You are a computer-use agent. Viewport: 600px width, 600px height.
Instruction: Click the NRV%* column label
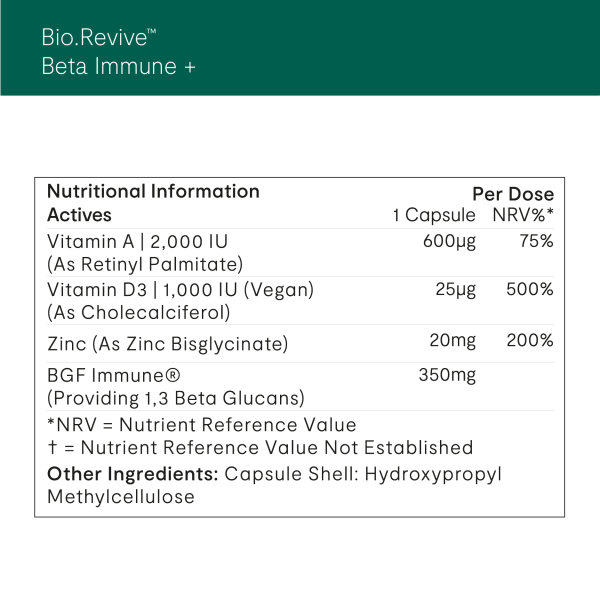pyautogui.click(x=522, y=216)
